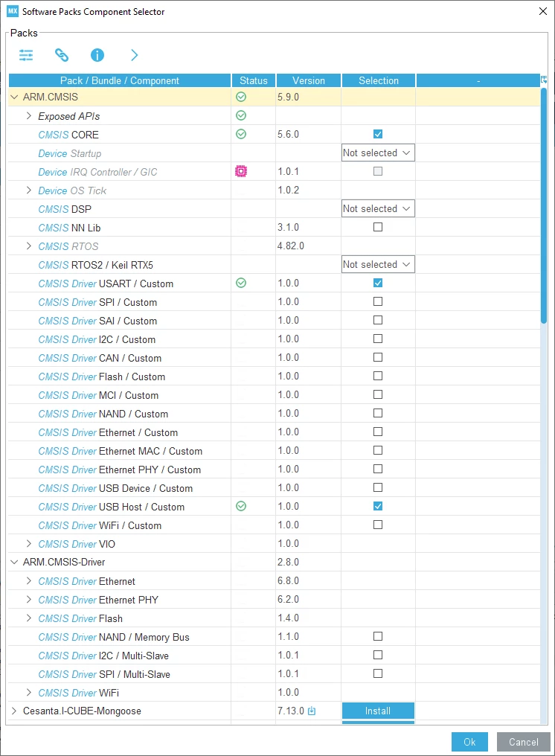Open the filters sliders icon in Packs toolbar
Image resolution: width=555 pixels, height=756 pixels.
click(26, 55)
